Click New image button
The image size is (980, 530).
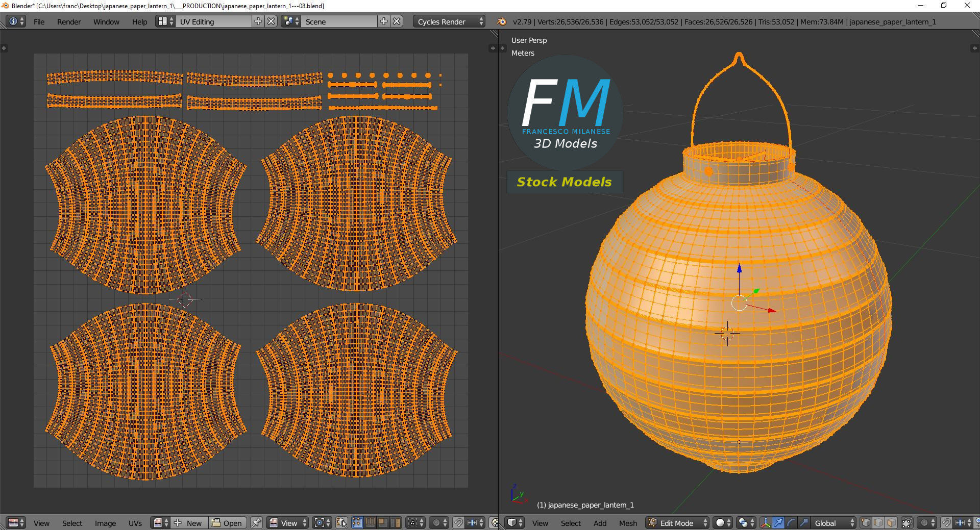(188, 523)
